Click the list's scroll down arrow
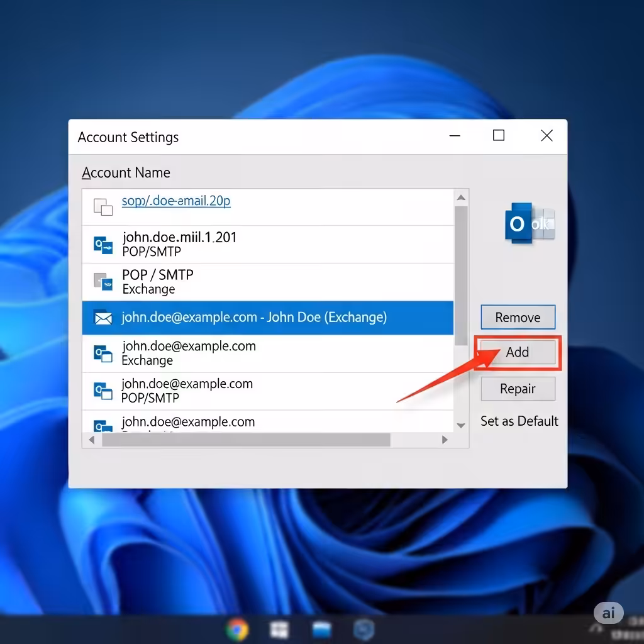Image resolution: width=644 pixels, height=644 pixels. (x=461, y=426)
